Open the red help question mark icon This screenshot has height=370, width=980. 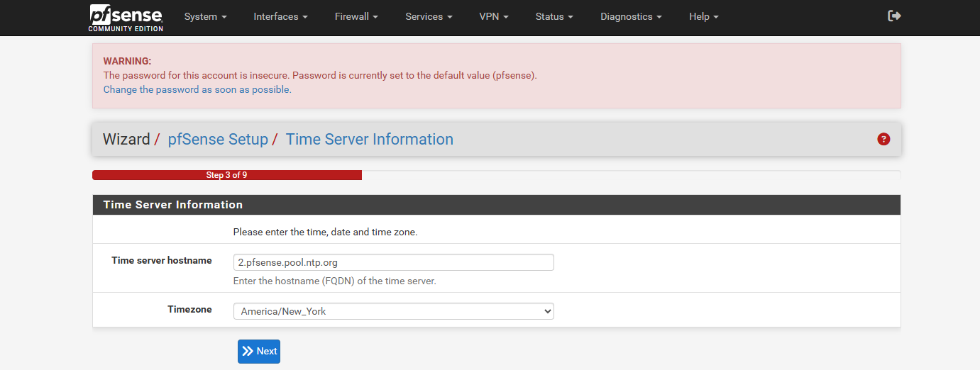coord(883,139)
